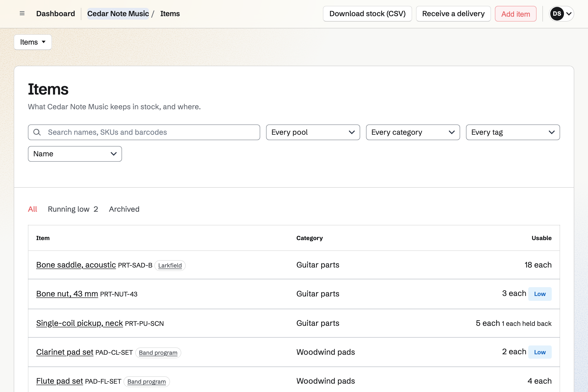
Task: Click Receive a delivery
Action: click(x=453, y=14)
